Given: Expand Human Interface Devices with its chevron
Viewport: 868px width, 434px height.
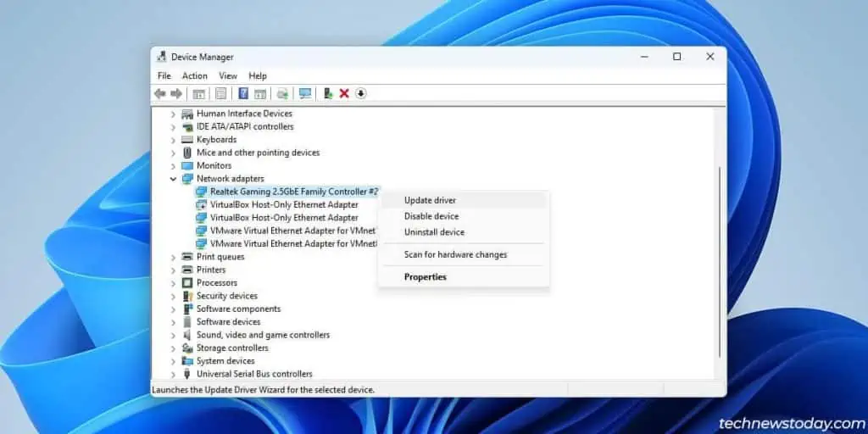Looking at the screenshot, I should (x=173, y=114).
